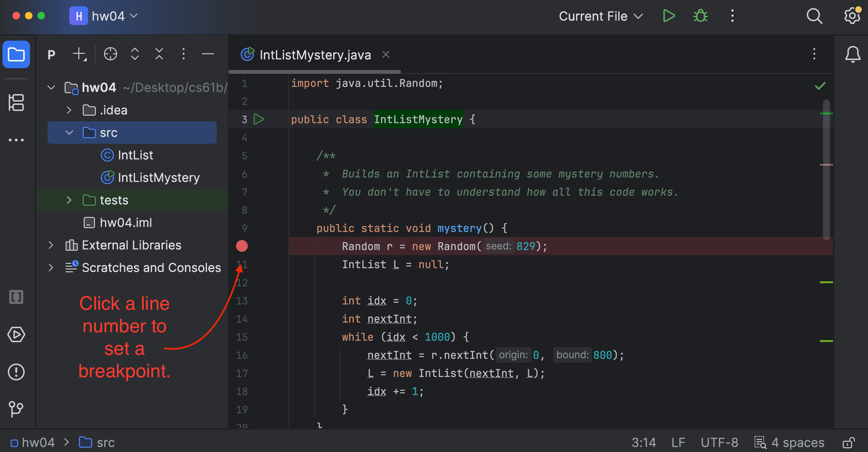This screenshot has width=868, height=452.
Task: Toggle the read-only lock icon in status bar
Action: [x=849, y=443]
